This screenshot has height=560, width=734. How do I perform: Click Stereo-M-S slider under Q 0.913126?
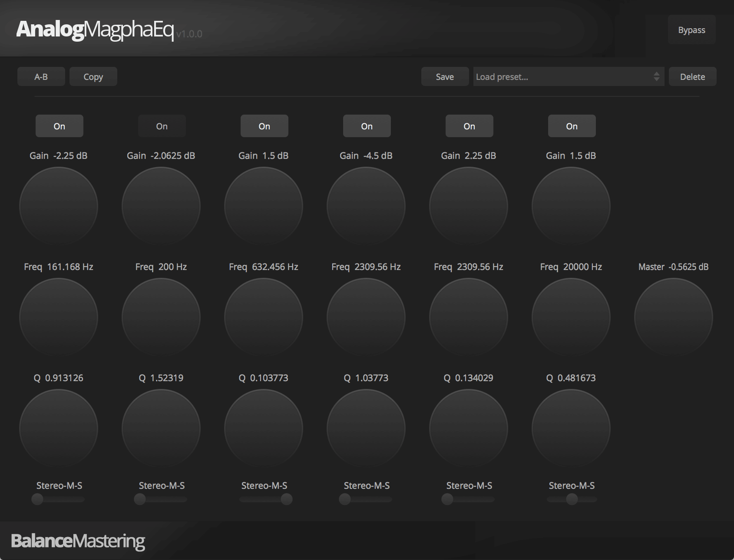coord(58,499)
